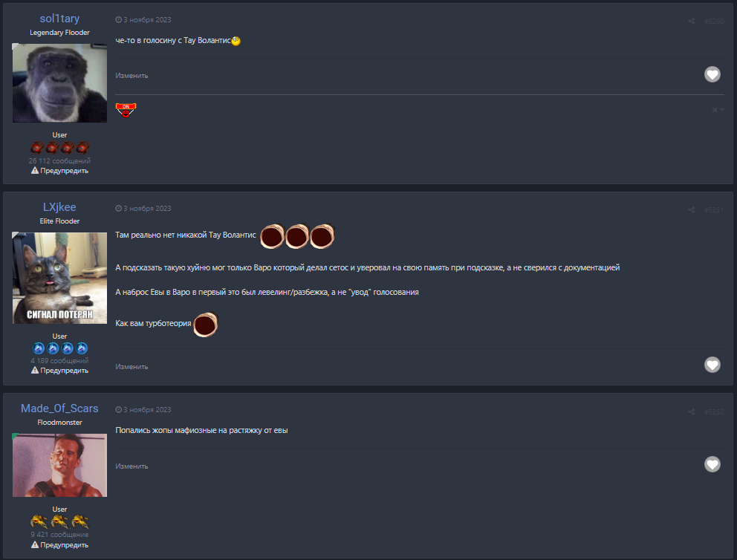This screenshot has height=560, width=737.
Task: Open permalink number #5251
Action: pos(714,209)
